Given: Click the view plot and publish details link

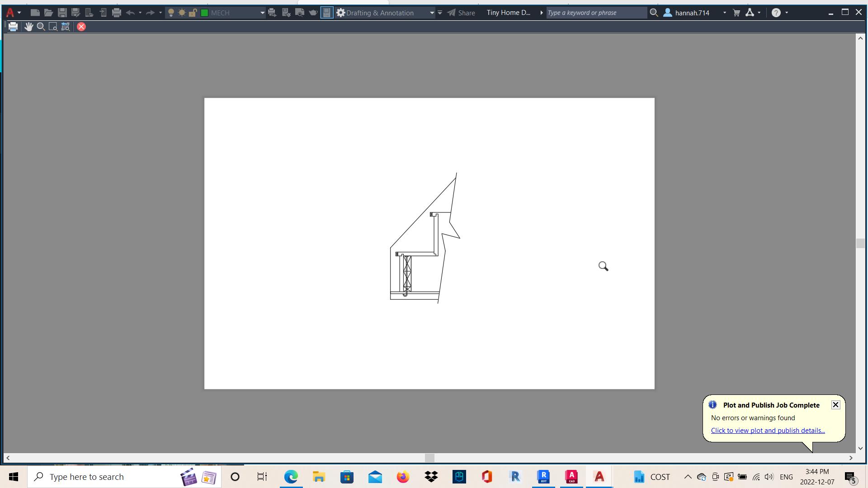Looking at the screenshot, I should tap(768, 431).
